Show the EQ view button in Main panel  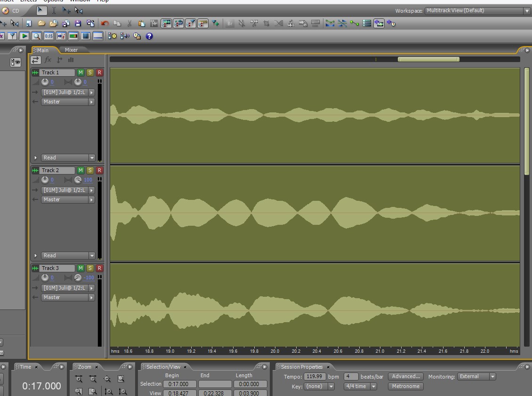point(71,60)
